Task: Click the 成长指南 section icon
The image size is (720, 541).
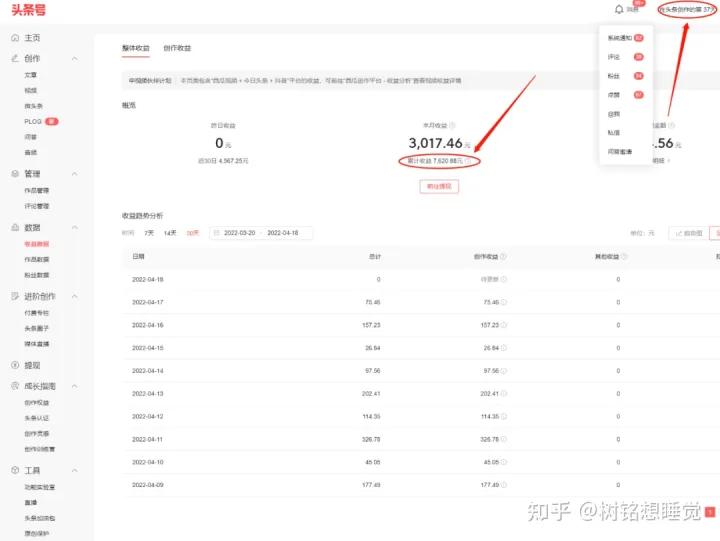Action: point(15,386)
